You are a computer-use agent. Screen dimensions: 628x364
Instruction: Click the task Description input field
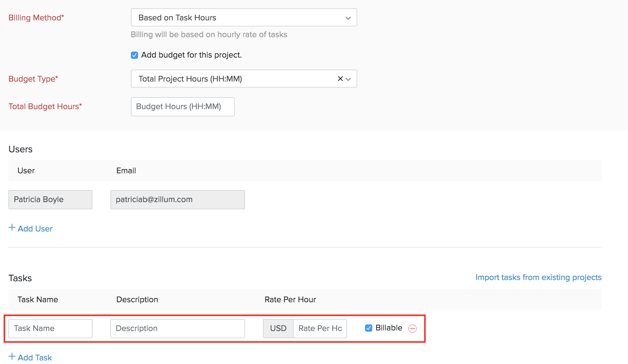177,329
